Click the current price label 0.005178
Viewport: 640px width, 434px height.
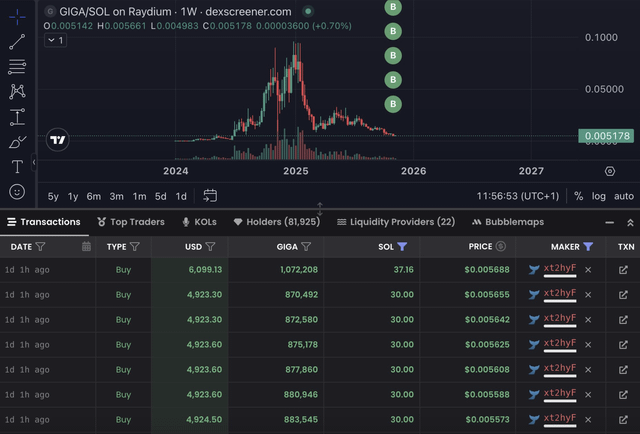point(604,135)
